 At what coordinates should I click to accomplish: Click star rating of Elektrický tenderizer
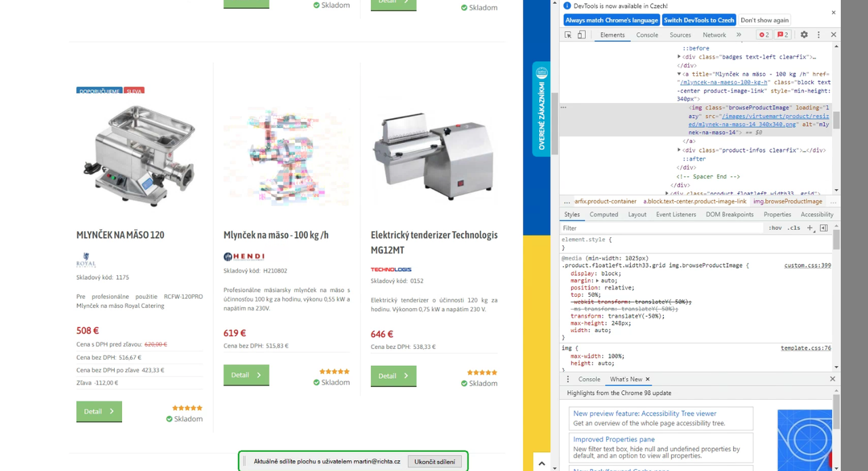[x=482, y=373]
